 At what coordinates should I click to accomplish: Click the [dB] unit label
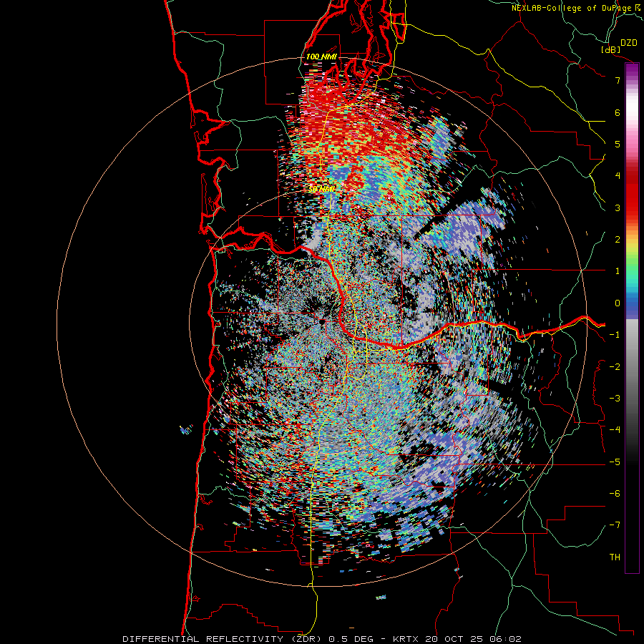(x=611, y=49)
